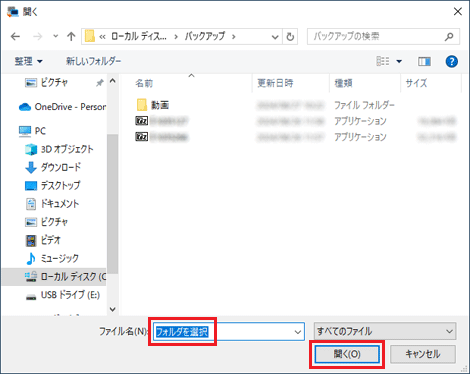Open the address bar history dropdown
This screenshot has height=374, width=470.
point(275,37)
